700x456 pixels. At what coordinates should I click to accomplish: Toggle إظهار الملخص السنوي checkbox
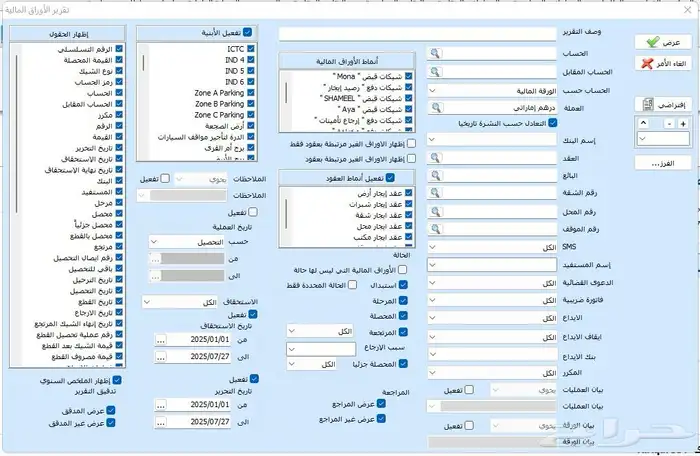117,381
